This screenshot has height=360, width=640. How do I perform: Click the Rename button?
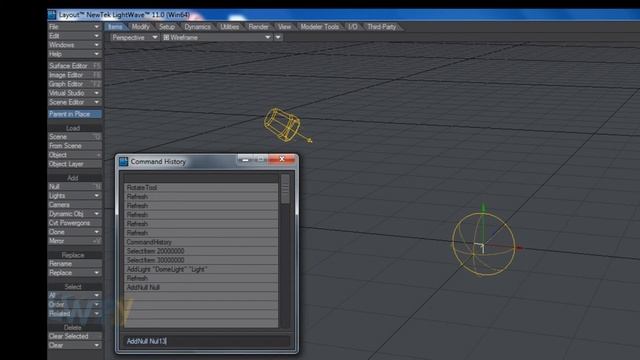tap(74, 264)
